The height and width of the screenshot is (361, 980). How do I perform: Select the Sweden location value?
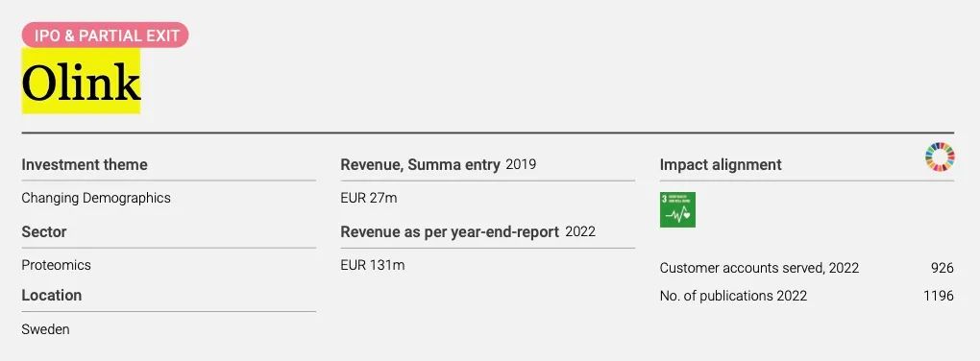click(45, 329)
